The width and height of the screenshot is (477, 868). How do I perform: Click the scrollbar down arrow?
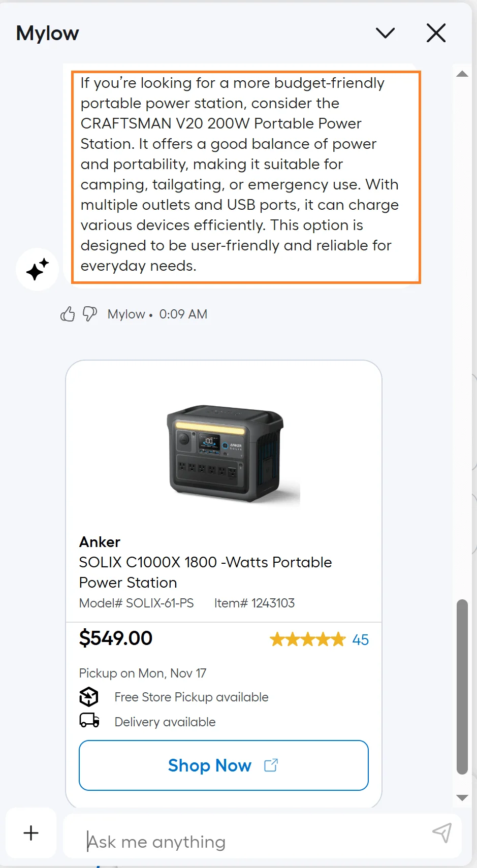[x=462, y=796]
